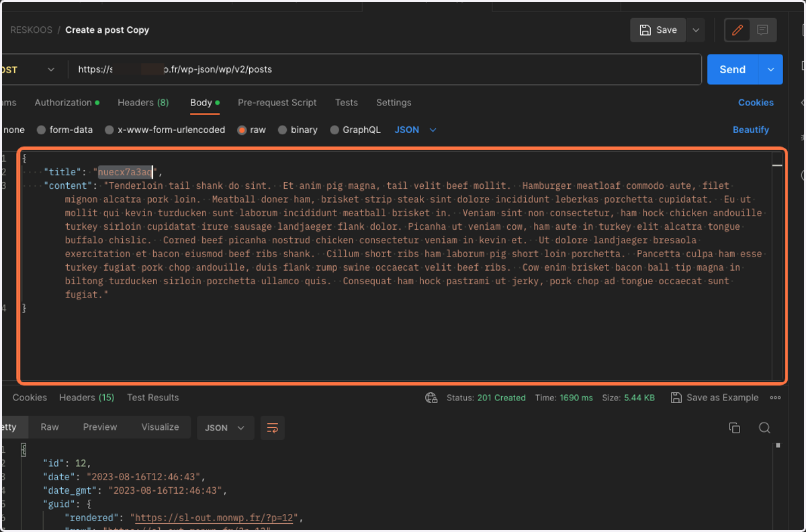
Task: Click the Beautify link
Action: click(751, 130)
